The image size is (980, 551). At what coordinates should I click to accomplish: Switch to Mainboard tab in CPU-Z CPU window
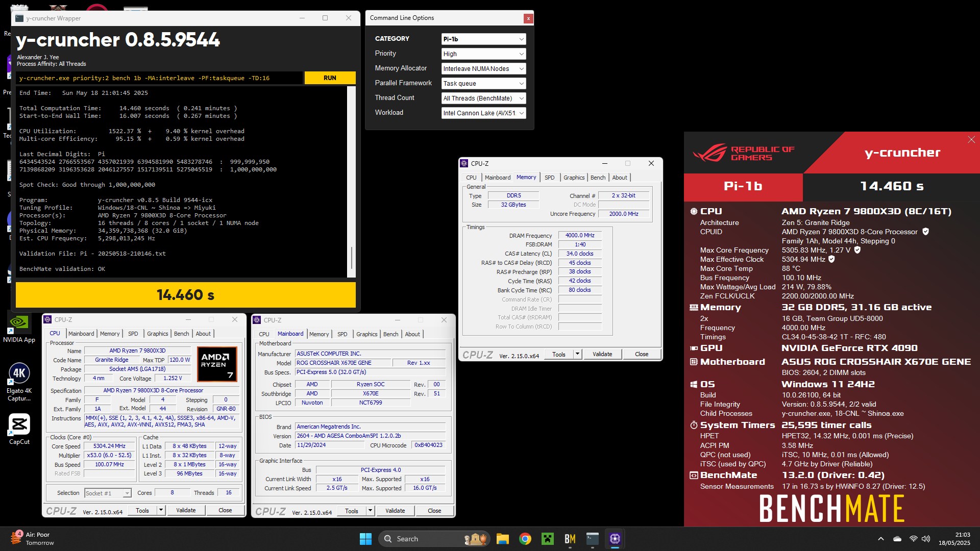81,334
